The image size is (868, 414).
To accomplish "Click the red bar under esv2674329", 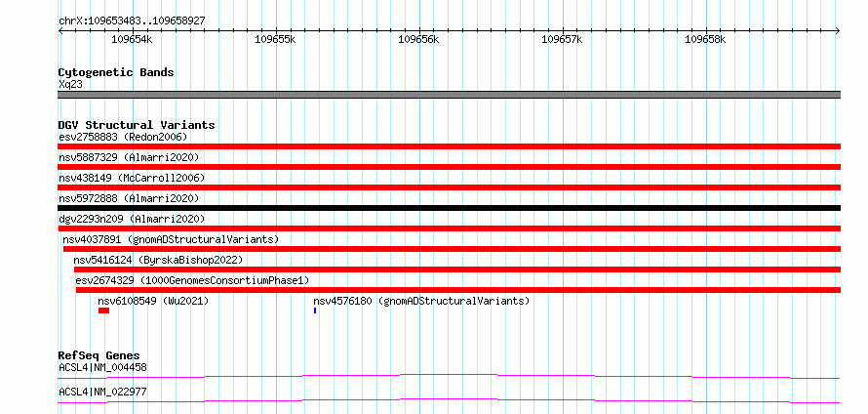I will [458, 290].
